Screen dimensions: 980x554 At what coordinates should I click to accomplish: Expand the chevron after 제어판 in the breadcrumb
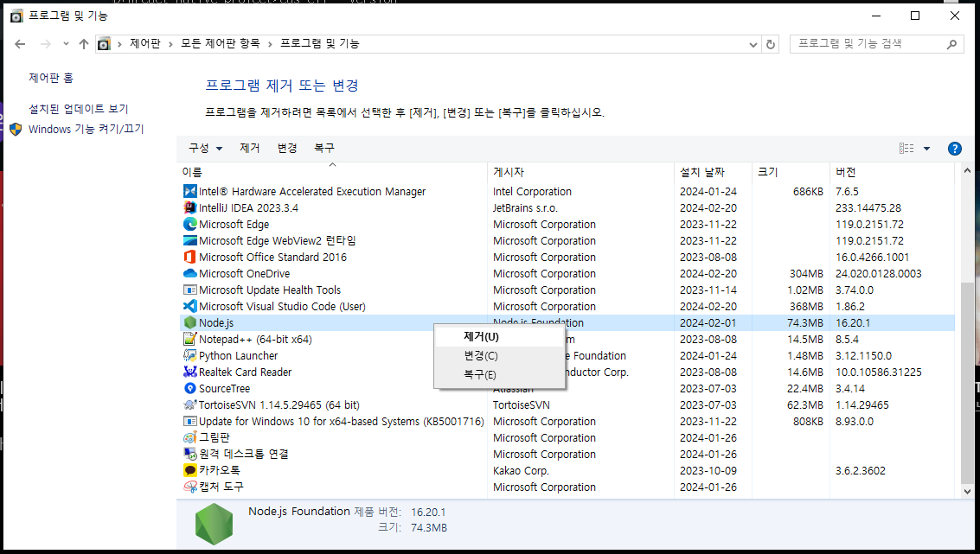[x=170, y=44]
